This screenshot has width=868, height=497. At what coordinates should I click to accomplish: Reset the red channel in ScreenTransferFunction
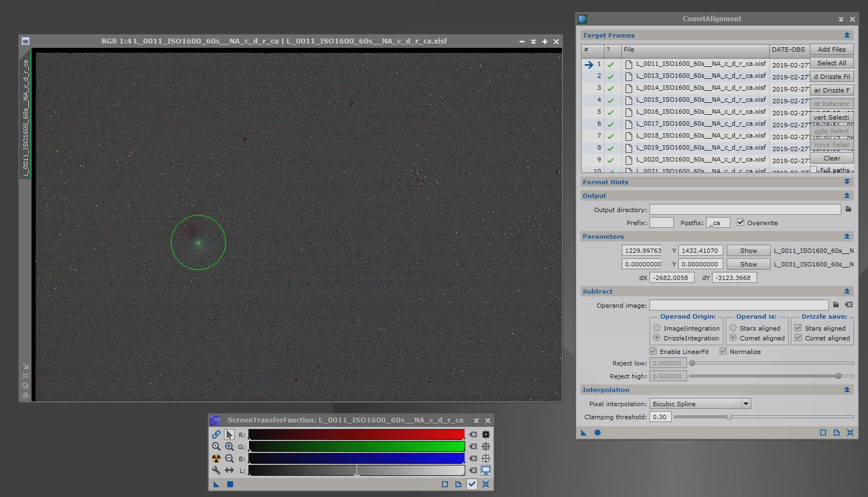pyautogui.click(x=473, y=434)
